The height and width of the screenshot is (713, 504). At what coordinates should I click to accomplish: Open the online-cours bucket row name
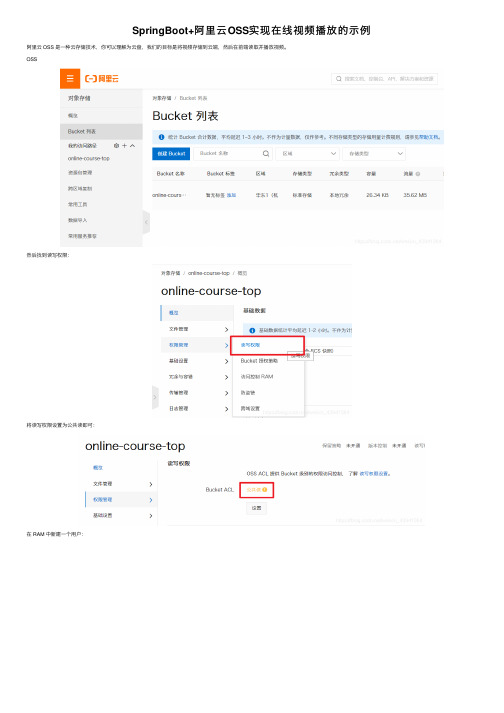coord(169,195)
